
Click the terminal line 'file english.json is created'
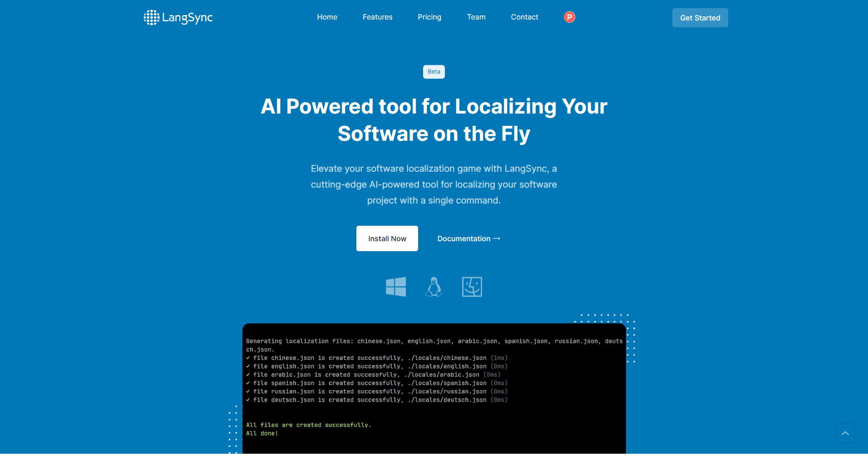coord(377,366)
